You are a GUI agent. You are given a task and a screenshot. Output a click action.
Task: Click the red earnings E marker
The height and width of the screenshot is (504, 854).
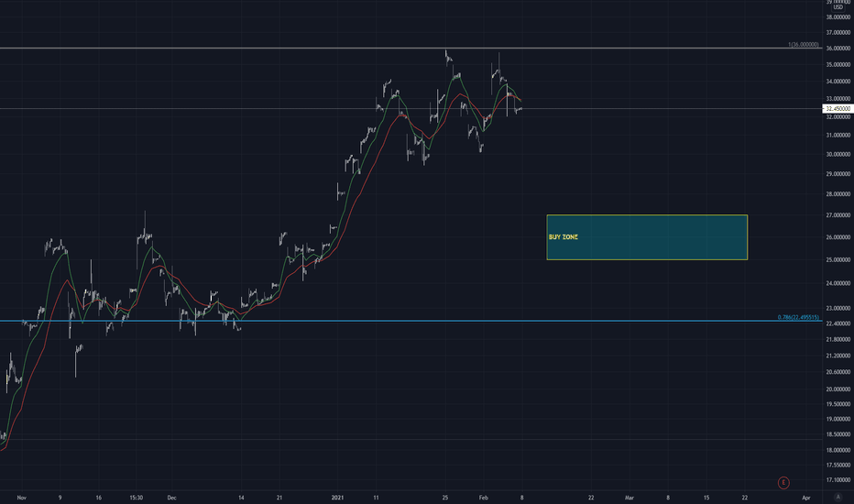(783, 482)
